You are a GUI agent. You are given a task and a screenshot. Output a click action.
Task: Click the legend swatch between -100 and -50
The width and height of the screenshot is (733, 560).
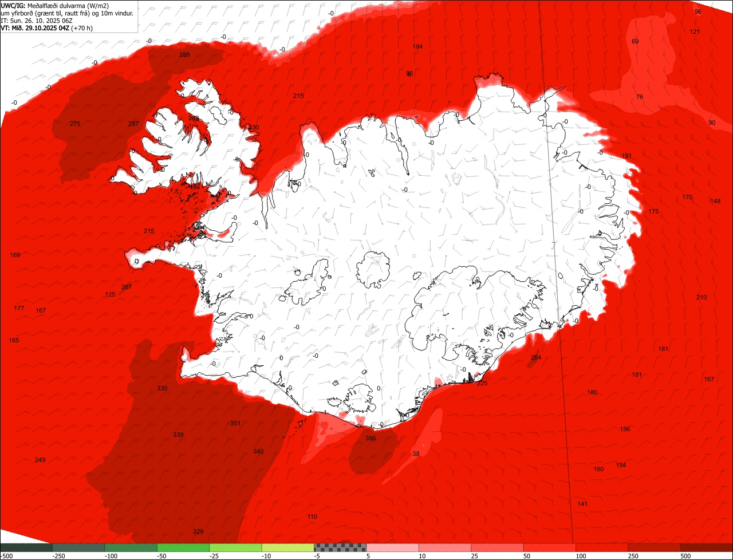tap(131, 547)
